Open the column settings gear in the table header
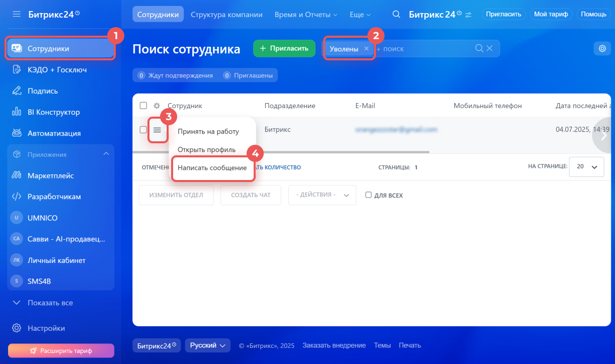615x364 pixels. (x=157, y=106)
